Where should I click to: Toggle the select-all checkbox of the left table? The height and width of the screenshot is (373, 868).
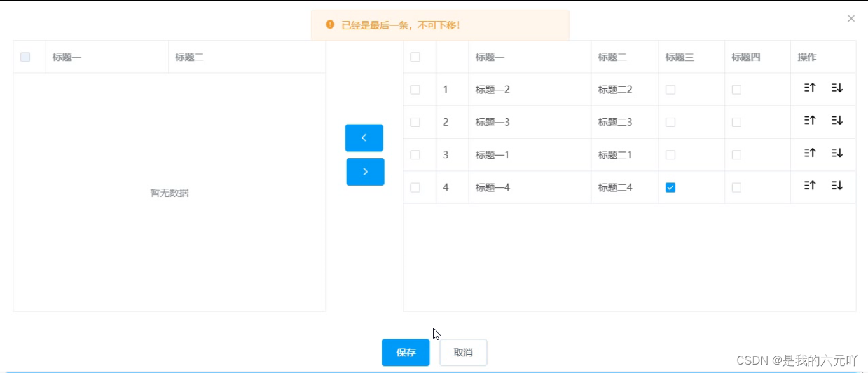coord(25,57)
